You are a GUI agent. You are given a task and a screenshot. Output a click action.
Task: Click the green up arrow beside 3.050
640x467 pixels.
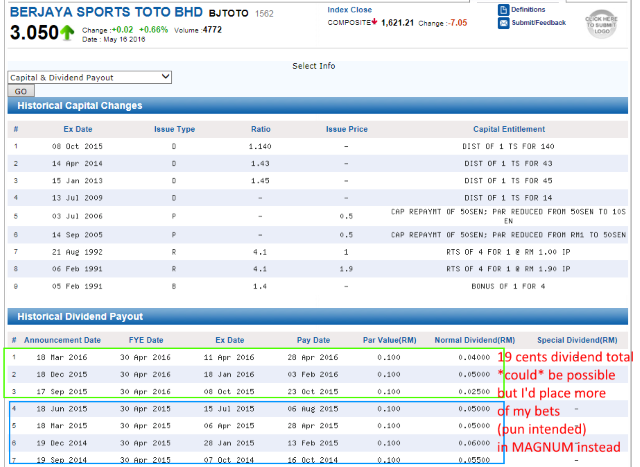67,33
